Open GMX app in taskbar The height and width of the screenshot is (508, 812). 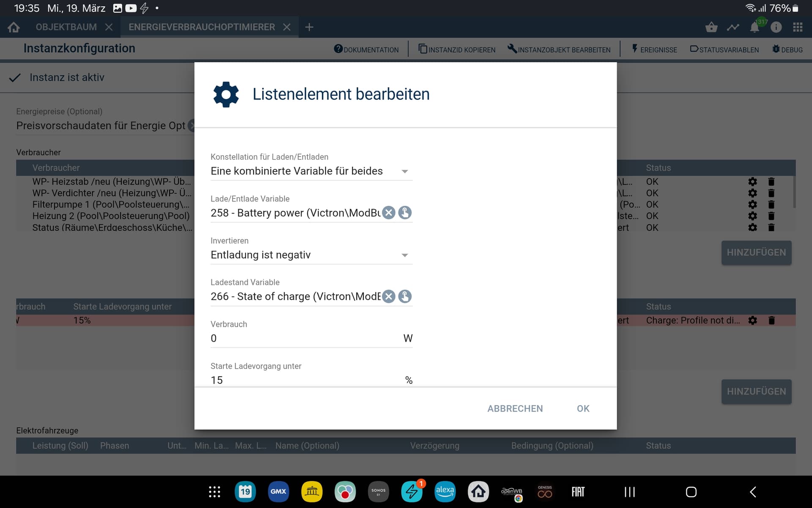coord(278,491)
